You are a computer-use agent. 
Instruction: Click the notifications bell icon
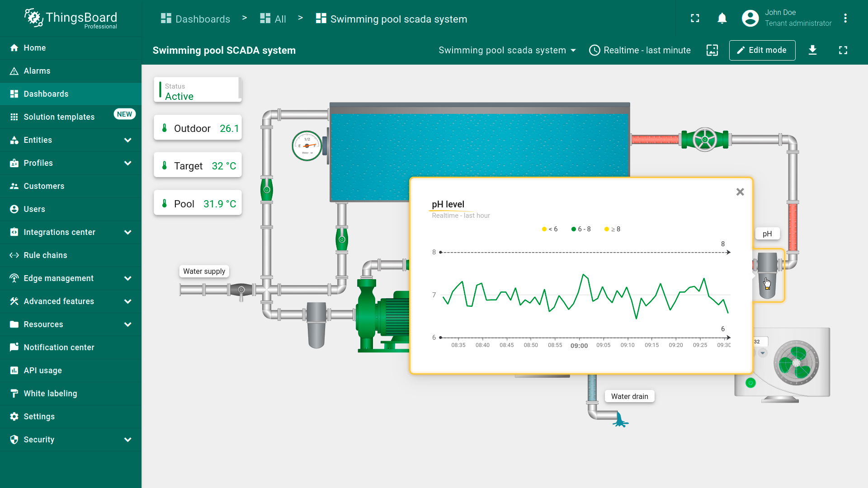pos(722,19)
